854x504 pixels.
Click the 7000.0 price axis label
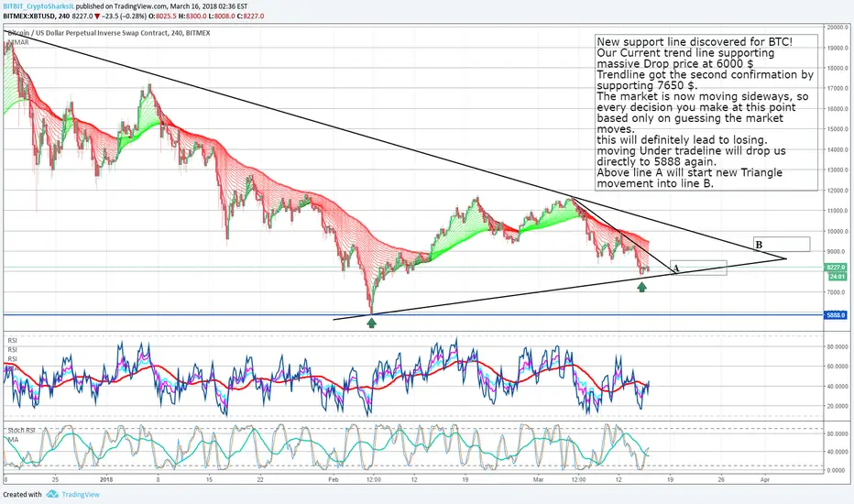point(838,292)
